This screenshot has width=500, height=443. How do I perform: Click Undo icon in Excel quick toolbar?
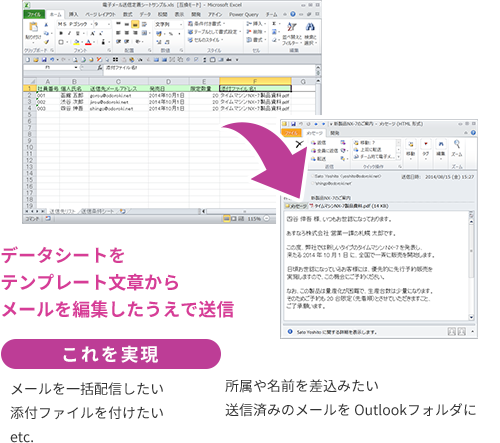pyautogui.click(x=52, y=60)
